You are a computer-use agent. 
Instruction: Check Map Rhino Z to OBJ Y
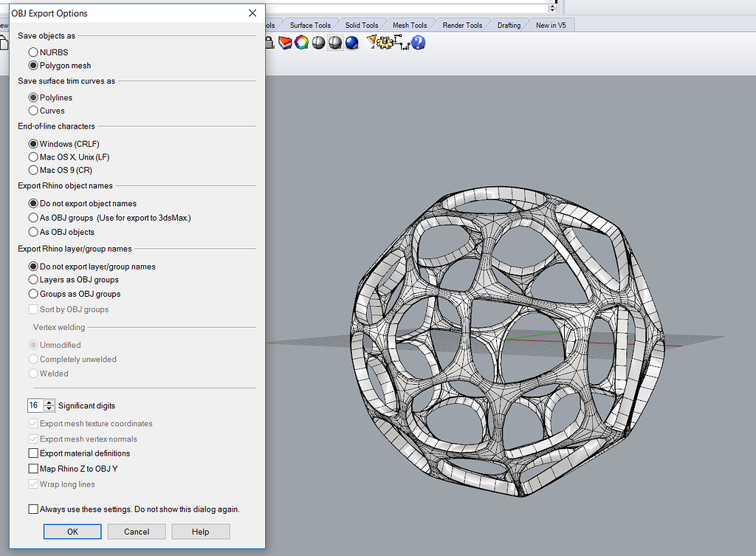pos(33,468)
